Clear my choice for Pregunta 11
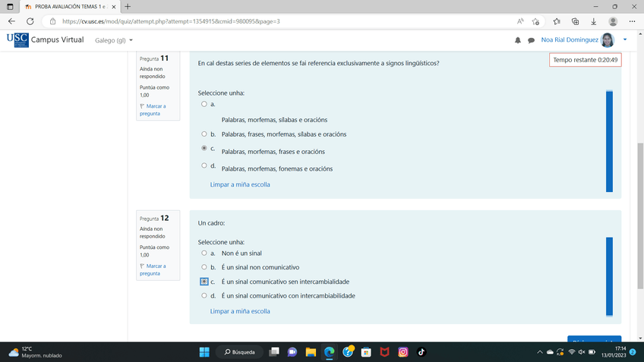 (240, 184)
